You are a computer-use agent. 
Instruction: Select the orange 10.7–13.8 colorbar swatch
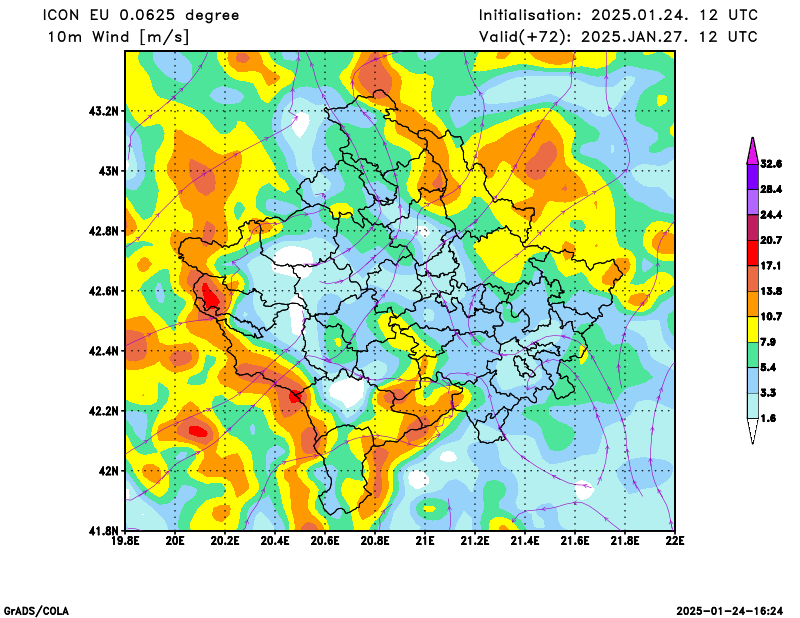(x=753, y=304)
